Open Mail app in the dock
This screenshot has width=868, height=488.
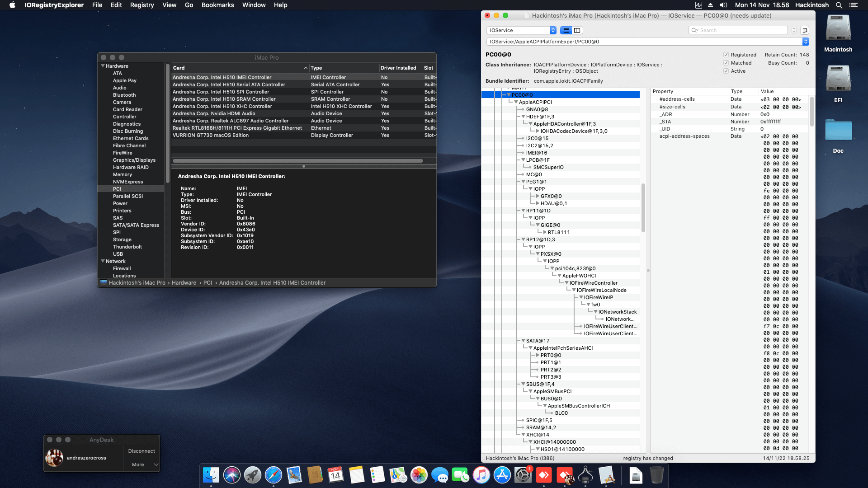[x=294, y=475]
